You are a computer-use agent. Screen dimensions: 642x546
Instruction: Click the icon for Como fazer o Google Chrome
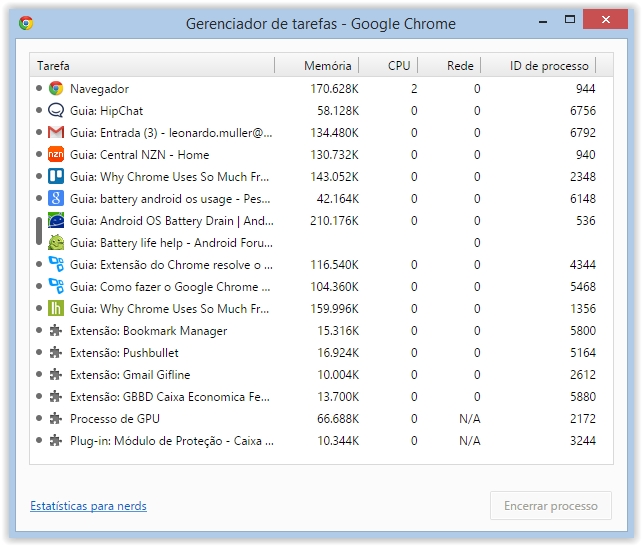pos(56,287)
